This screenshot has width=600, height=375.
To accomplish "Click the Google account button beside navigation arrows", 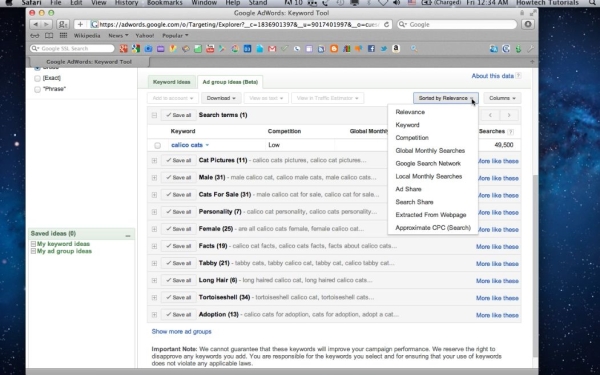I will pos(63,24).
